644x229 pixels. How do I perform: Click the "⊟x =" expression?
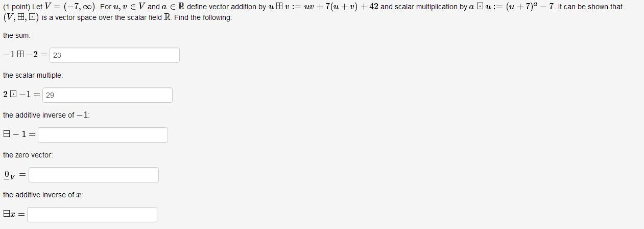pos(14,215)
